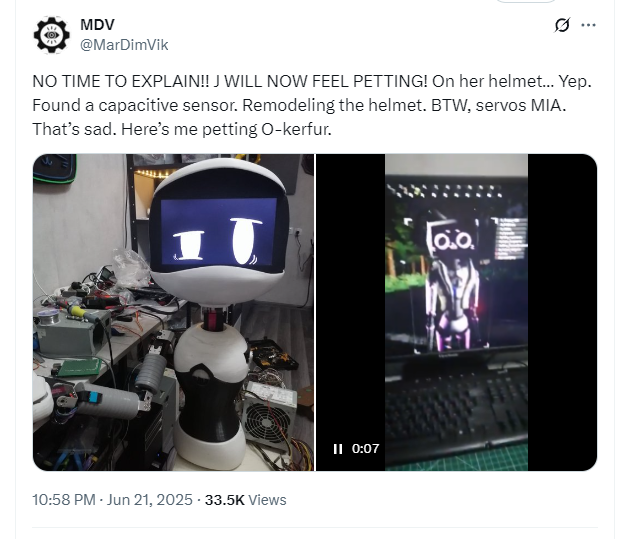Open the robot photo attachment
Image resolution: width=636 pixels, height=539 pixels.
tap(174, 312)
